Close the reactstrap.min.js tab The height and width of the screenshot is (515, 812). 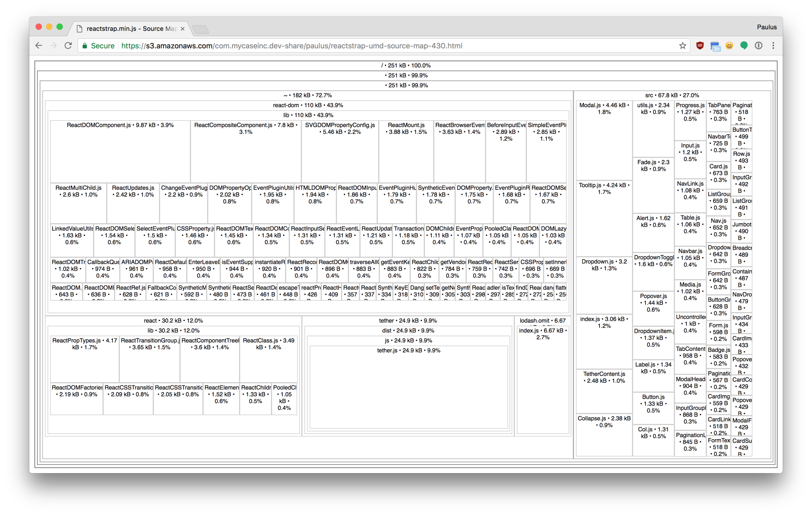click(x=183, y=29)
